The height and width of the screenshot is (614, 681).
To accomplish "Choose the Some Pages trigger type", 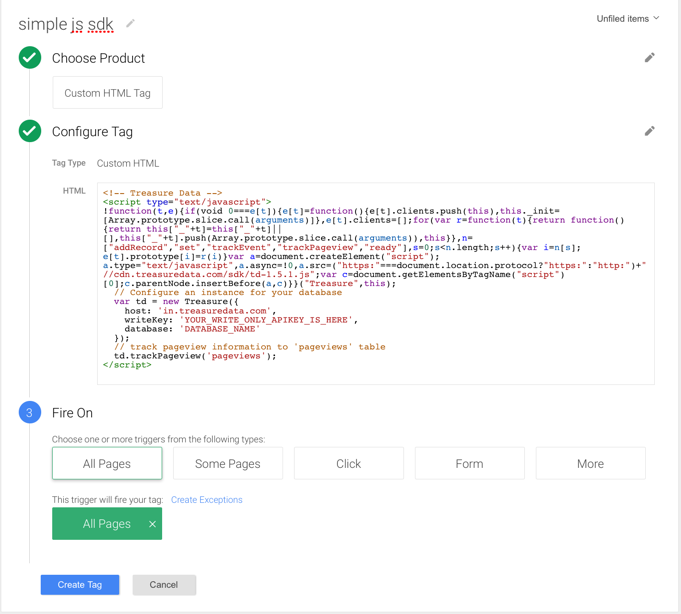I will pyautogui.click(x=228, y=464).
